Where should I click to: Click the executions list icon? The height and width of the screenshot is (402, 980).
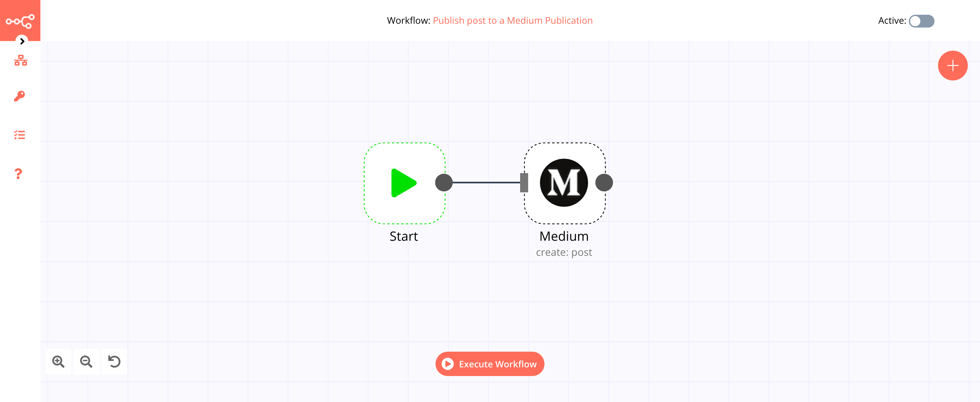(x=19, y=135)
